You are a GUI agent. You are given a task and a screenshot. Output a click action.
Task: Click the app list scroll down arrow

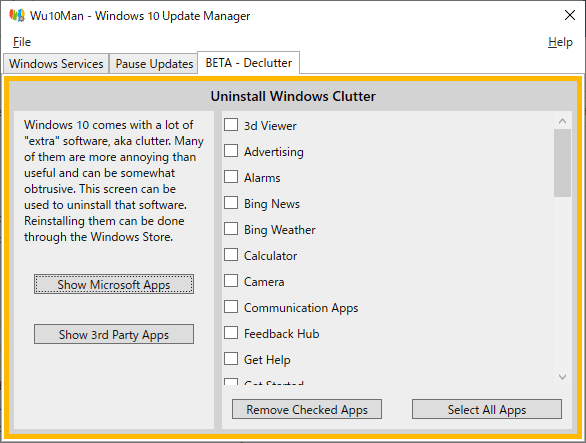click(562, 377)
